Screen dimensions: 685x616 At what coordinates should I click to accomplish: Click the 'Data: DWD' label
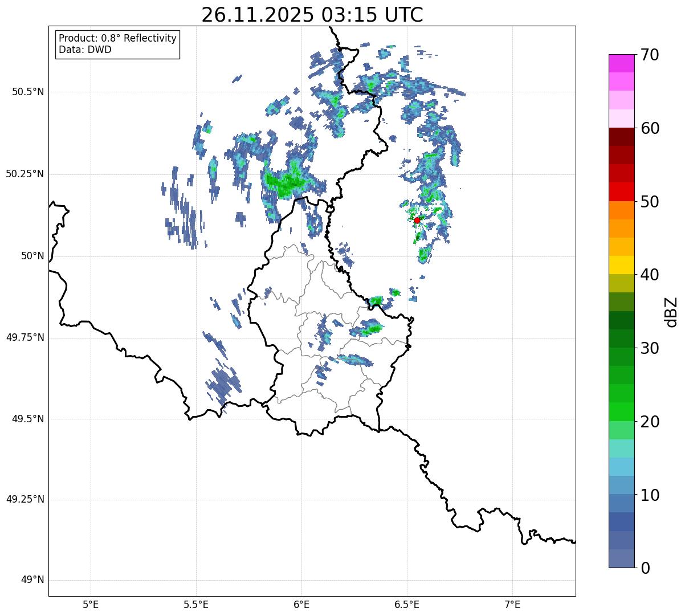[85, 50]
